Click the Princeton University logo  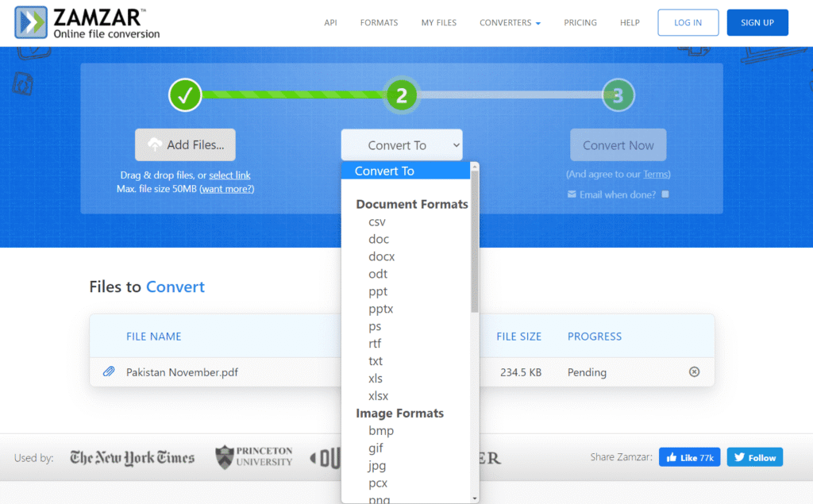point(253,457)
